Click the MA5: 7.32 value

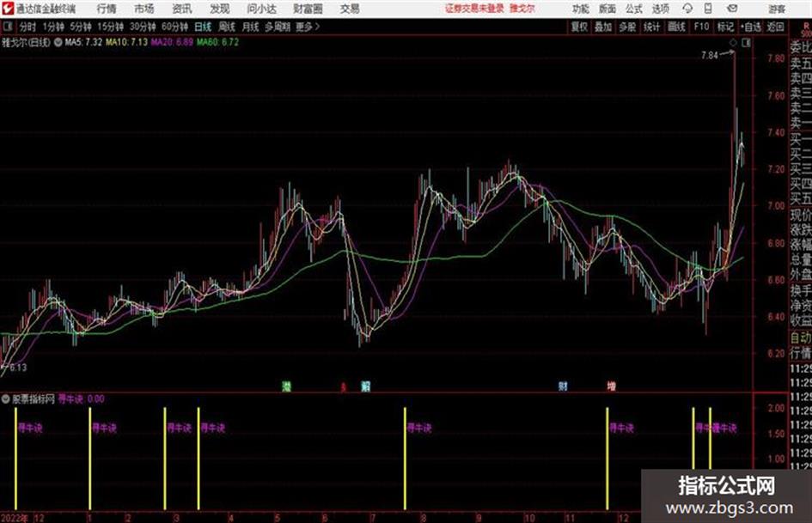(83, 42)
